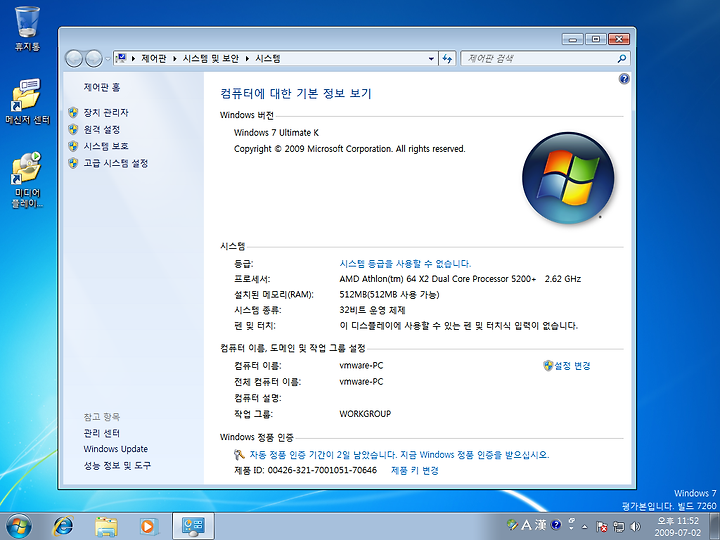The image size is (720, 540).
Task: Open the 시스템 등급을 사용할 수 없습니다 link
Action: [x=405, y=264]
